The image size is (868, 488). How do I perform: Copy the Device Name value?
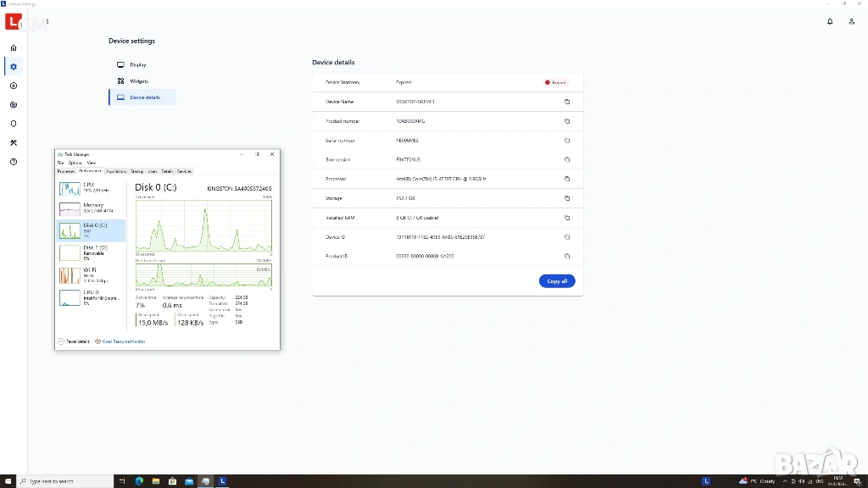point(567,102)
